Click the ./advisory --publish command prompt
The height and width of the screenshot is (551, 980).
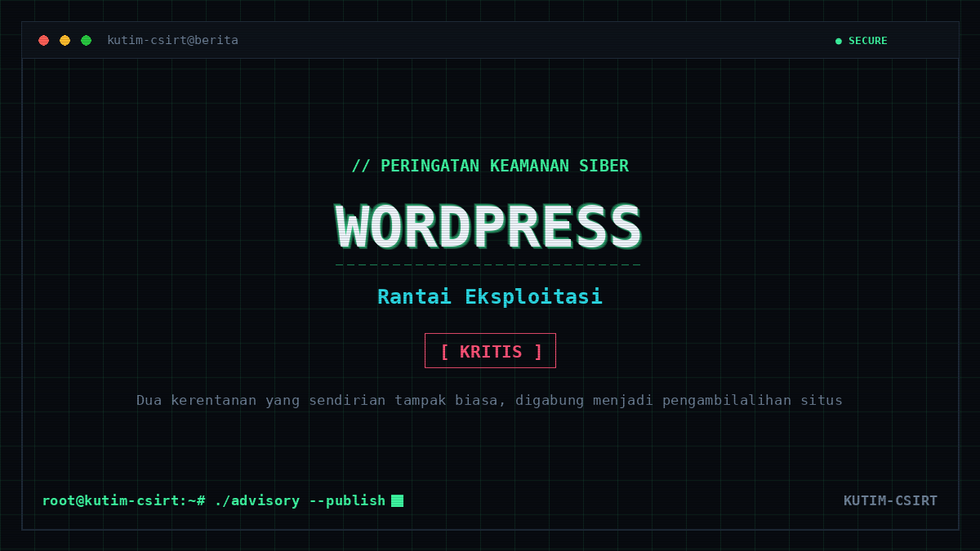(214, 500)
